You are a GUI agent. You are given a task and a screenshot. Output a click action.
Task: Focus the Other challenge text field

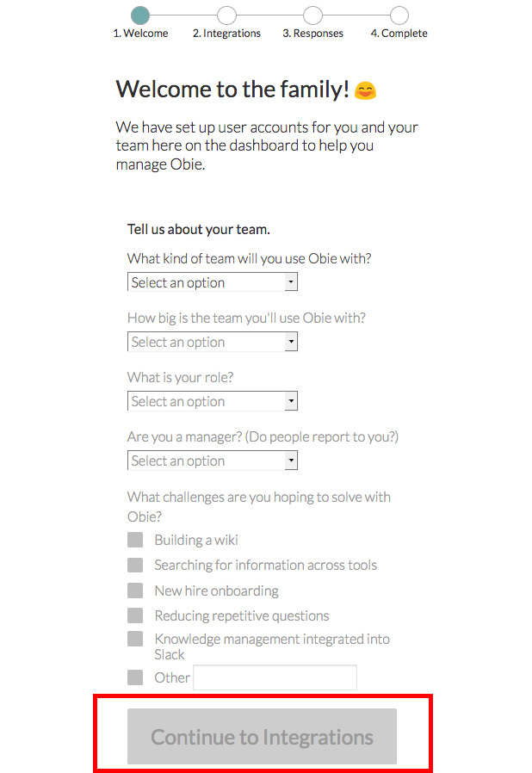[x=275, y=677]
